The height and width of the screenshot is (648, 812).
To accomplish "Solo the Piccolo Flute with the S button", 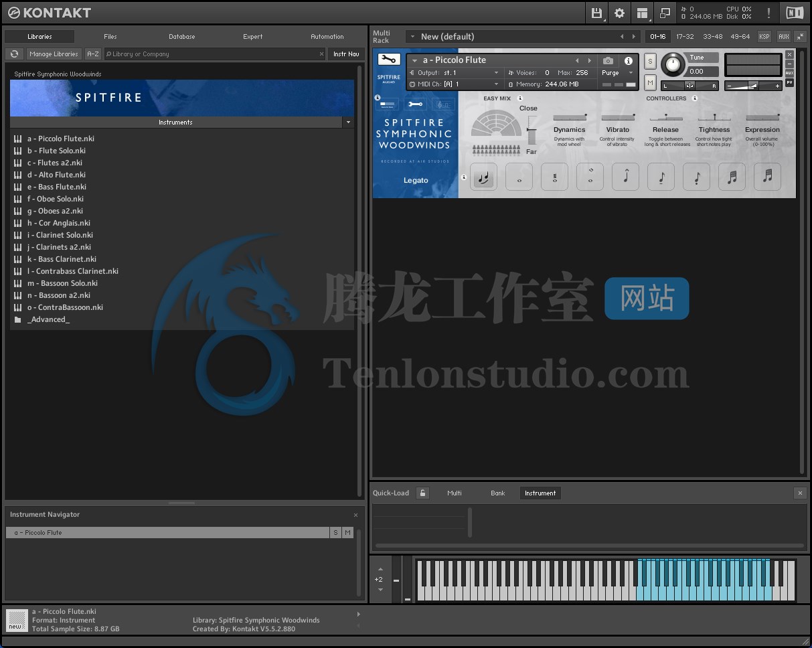I will tap(649, 60).
